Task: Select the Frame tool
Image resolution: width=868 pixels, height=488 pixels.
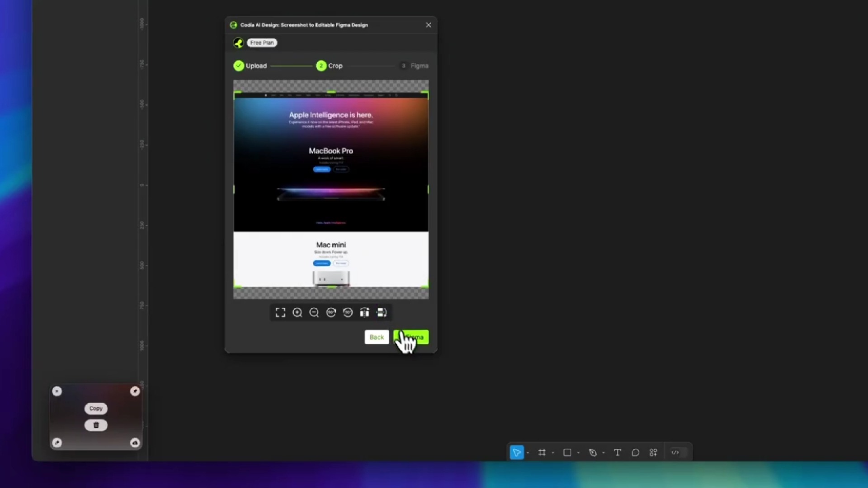Action: pyautogui.click(x=542, y=452)
